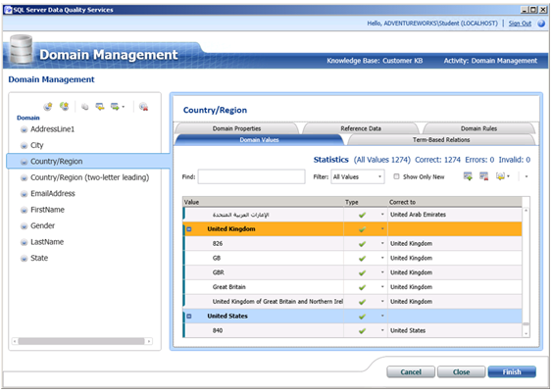Select the United Kingdom of Great Britain and Northern Ireland value
This screenshot has width=552, height=392.
tap(264, 301)
